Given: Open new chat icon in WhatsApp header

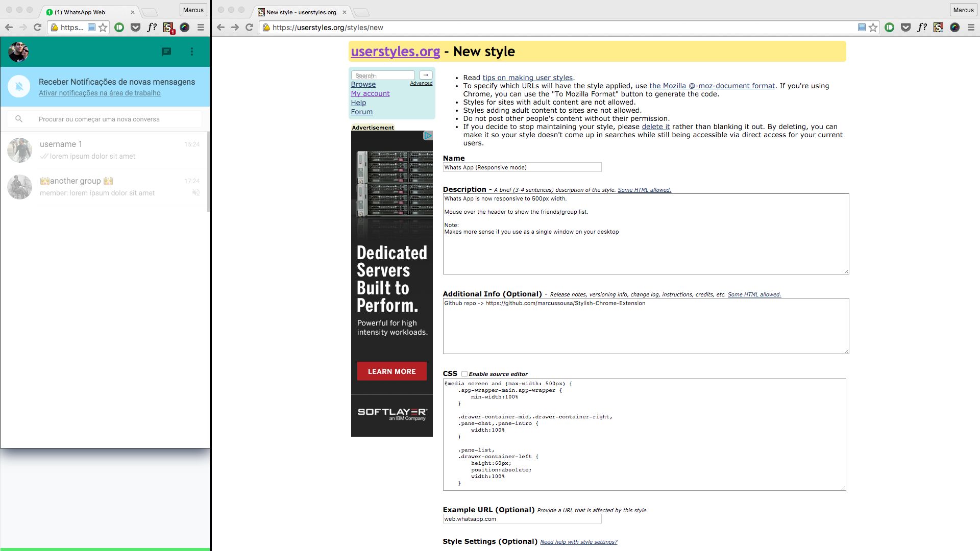Looking at the screenshot, I should tap(166, 52).
